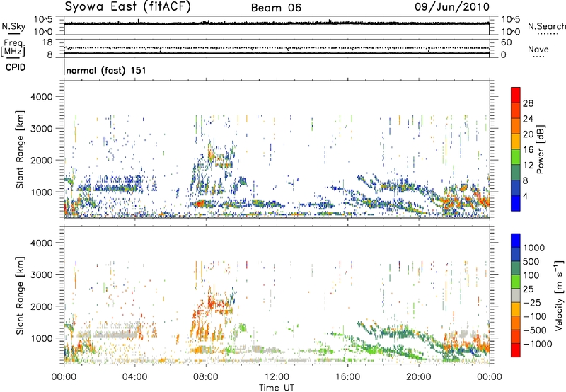Click the '4000' tick on the power panel
The width and height of the screenshot is (566, 392).
click(x=42, y=97)
